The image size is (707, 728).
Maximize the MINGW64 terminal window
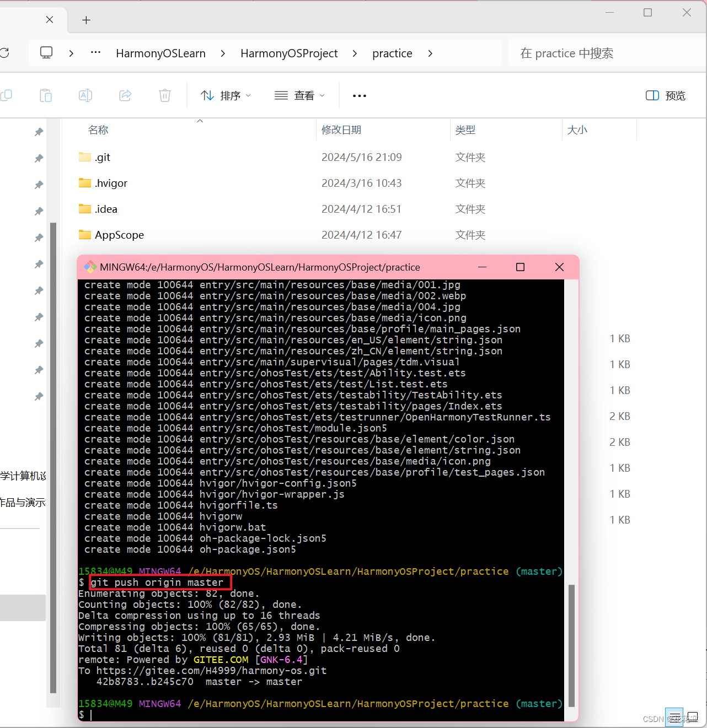click(520, 267)
